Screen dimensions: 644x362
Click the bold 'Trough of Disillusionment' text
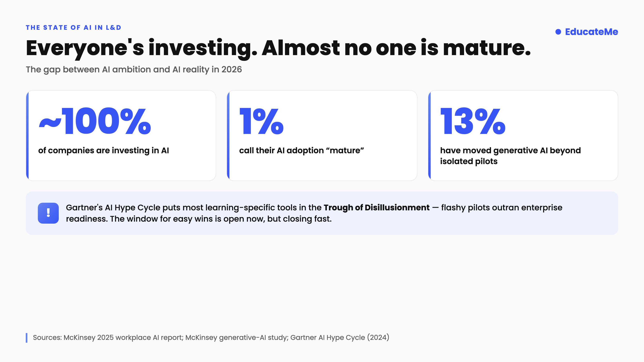[377, 208]
